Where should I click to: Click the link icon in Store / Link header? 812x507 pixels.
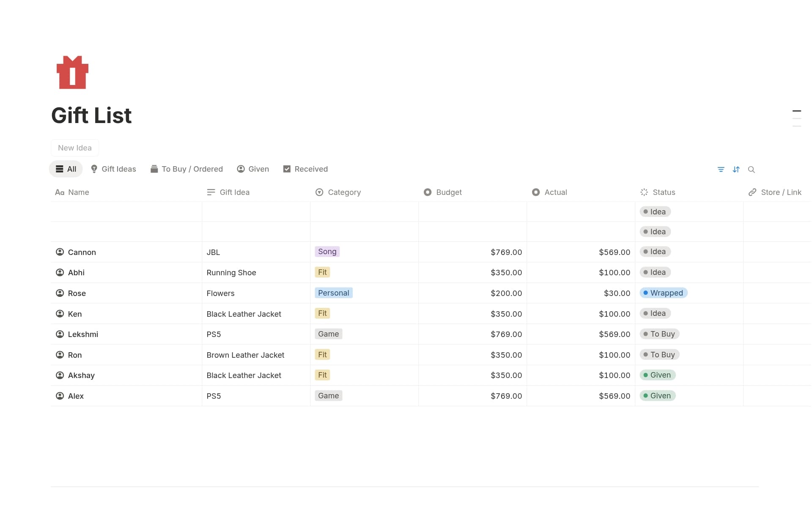[753, 192]
